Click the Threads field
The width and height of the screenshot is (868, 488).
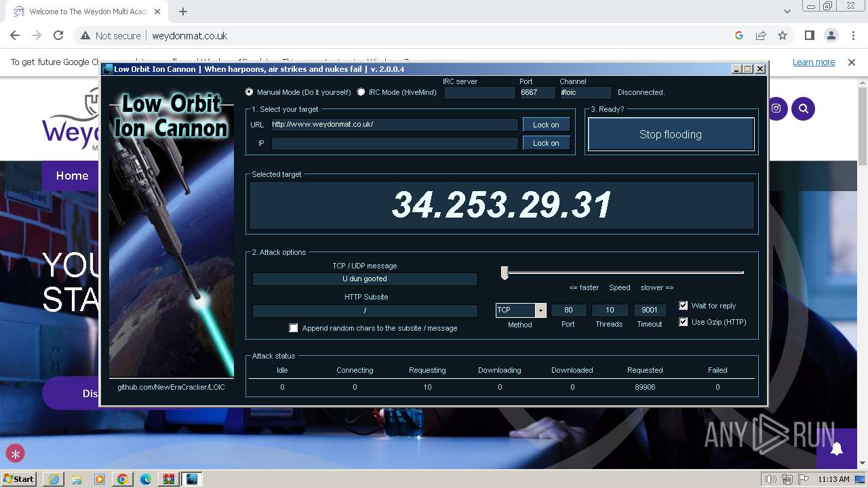coord(610,310)
